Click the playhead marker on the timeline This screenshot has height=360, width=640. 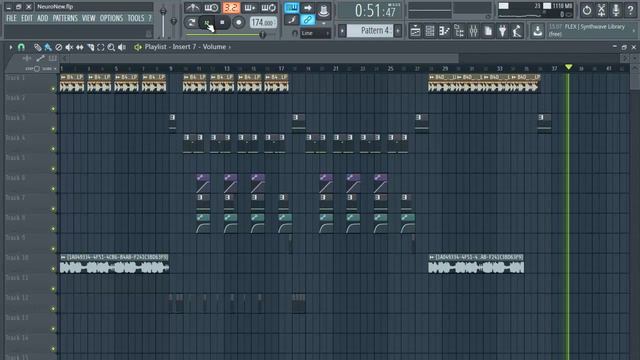[x=568, y=67]
